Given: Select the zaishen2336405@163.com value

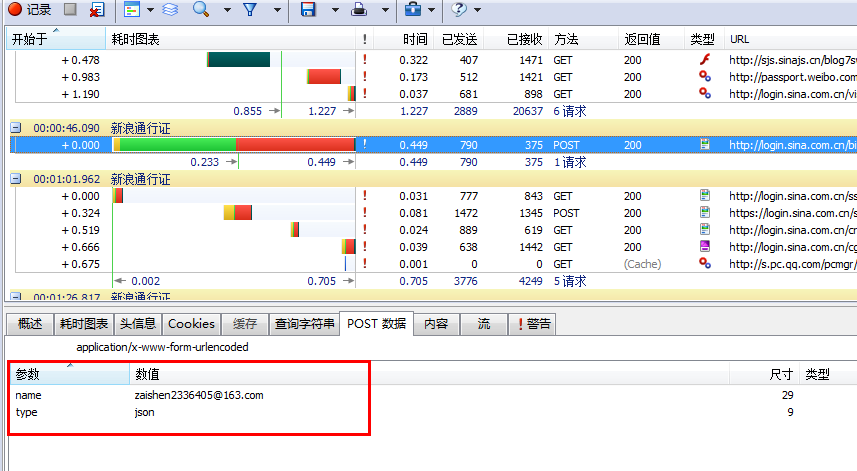Looking at the screenshot, I should click(199, 395).
